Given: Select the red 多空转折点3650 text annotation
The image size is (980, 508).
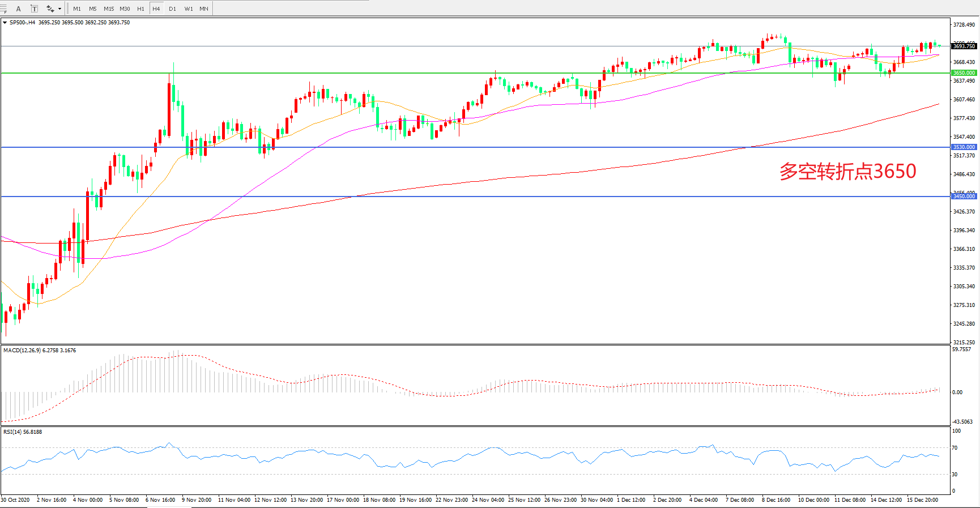Looking at the screenshot, I should [x=847, y=171].
